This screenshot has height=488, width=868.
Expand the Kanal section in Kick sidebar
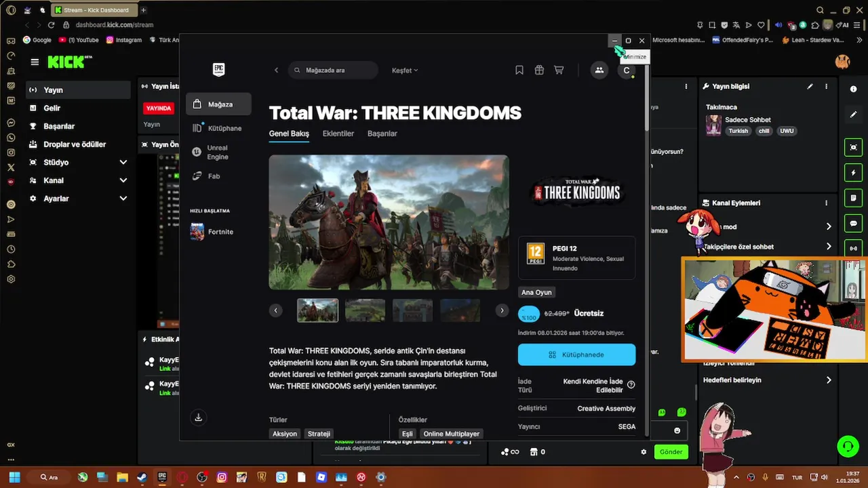(x=123, y=180)
